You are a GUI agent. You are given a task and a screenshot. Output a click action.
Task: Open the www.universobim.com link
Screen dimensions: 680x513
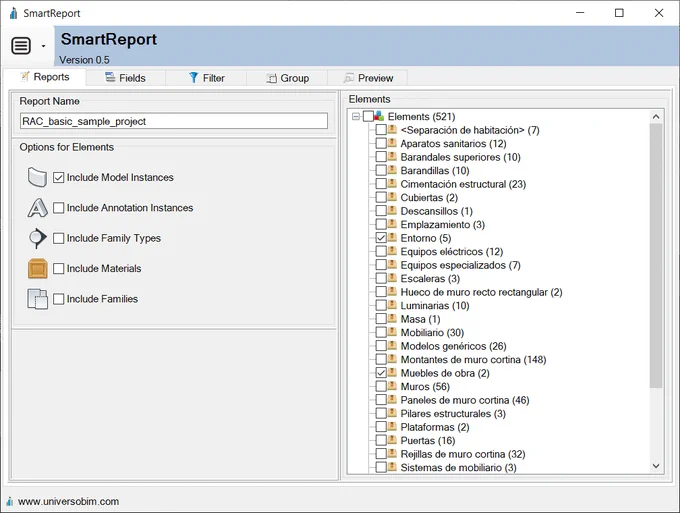(69, 501)
